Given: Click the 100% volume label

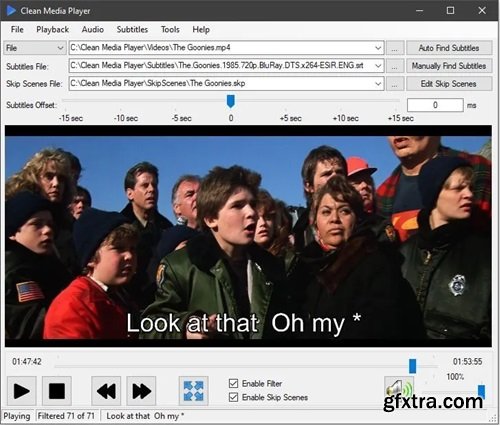Looking at the screenshot, I should (x=455, y=377).
